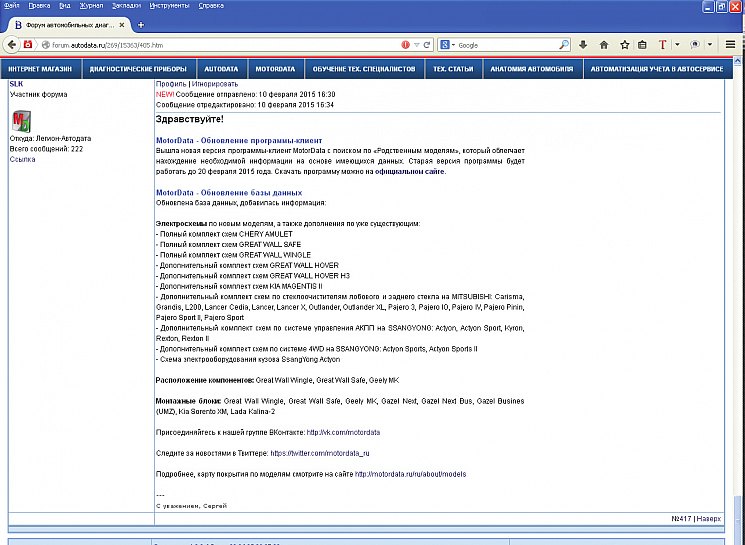Open the heading MotorData - Обновление программы-клиент
This screenshot has height=545, width=745.
(239, 141)
